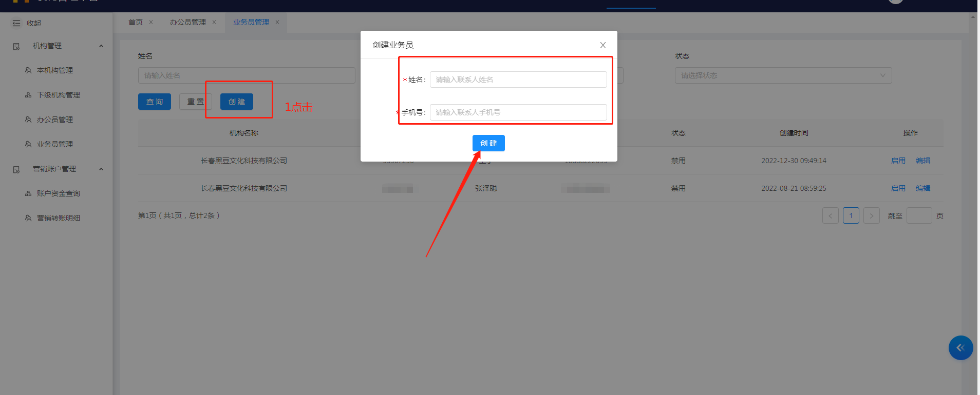This screenshot has width=980, height=395.
Task: Focus the 请输入联系人姓名 field in the dialog
Action: tap(518, 80)
